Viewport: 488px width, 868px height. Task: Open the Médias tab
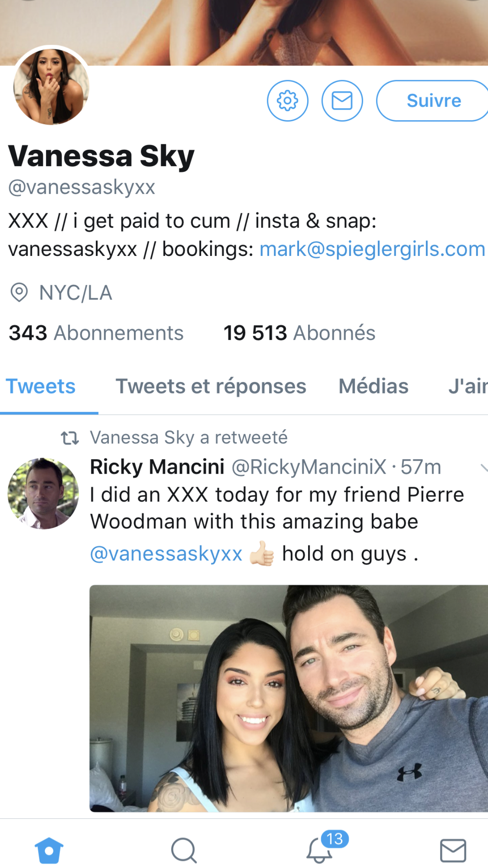373,386
